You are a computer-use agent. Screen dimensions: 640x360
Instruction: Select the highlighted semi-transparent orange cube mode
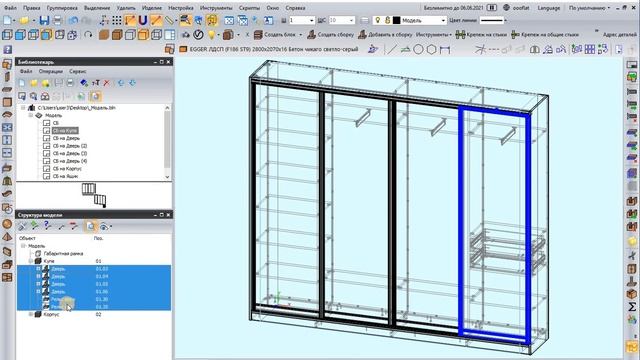tap(143, 35)
